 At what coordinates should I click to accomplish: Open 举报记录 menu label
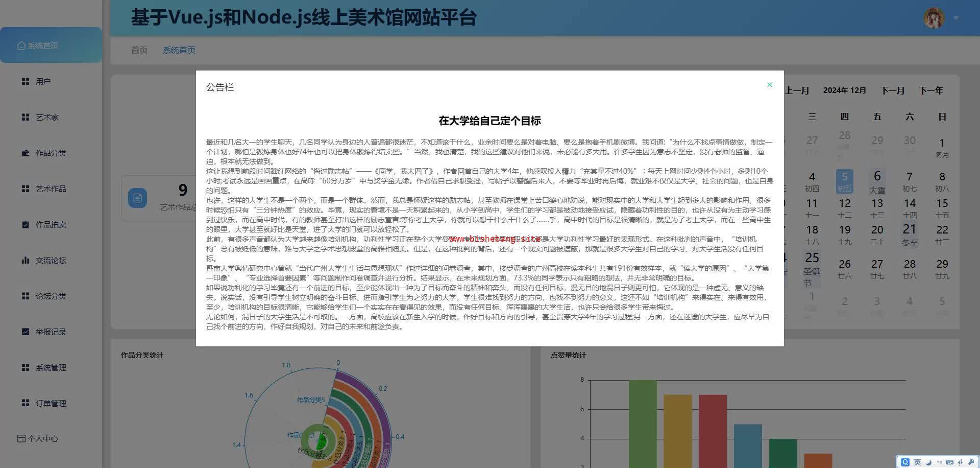click(x=51, y=332)
